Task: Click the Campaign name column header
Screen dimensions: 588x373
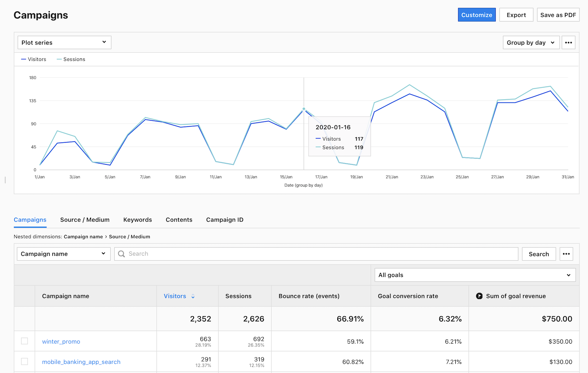Action: [x=66, y=296]
